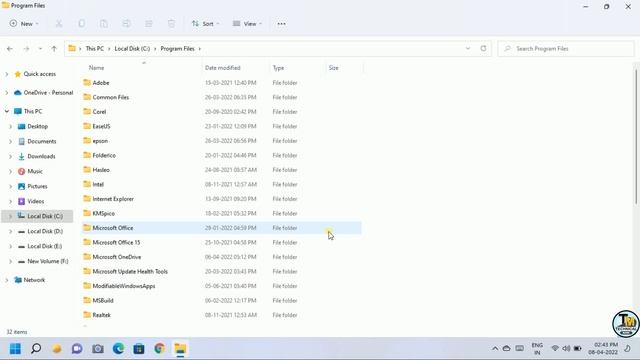Open the New item menu

pyautogui.click(x=24, y=24)
